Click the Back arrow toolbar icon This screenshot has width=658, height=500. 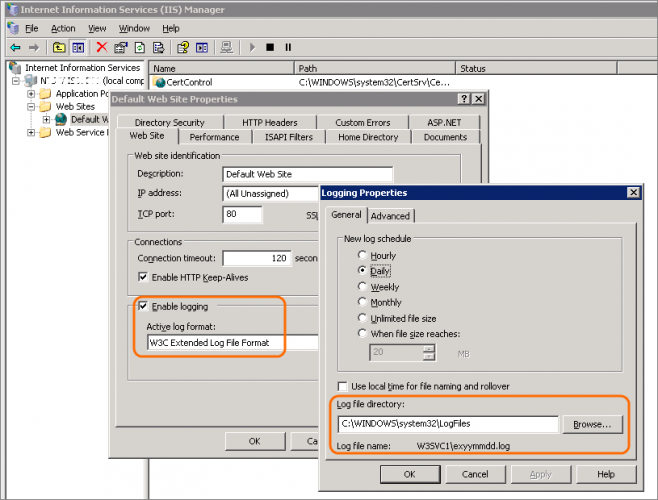(15, 47)
